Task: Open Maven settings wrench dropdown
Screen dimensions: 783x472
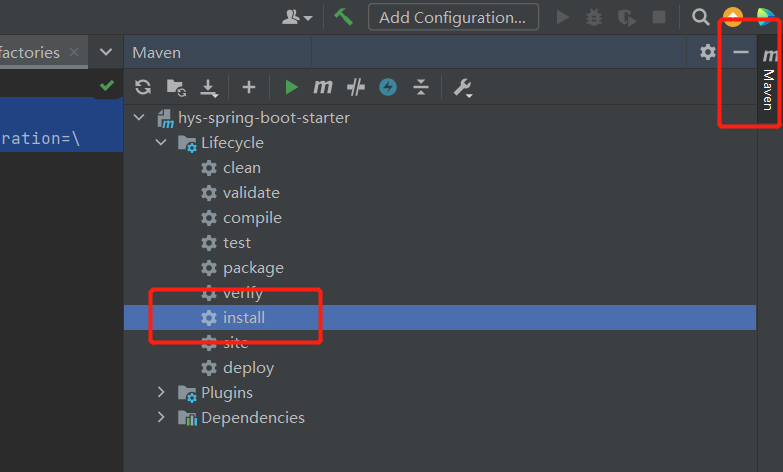Action: point(463,88)
